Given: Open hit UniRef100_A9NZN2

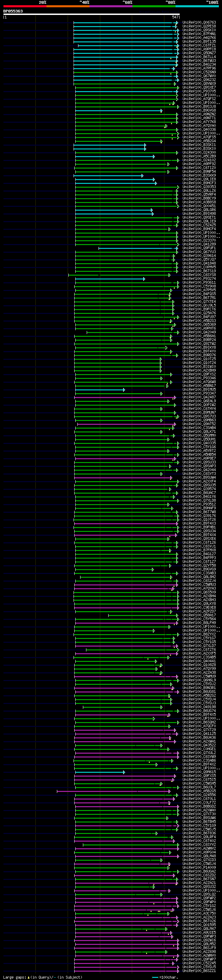Looking at the screenshot, I should pos(199,114).
